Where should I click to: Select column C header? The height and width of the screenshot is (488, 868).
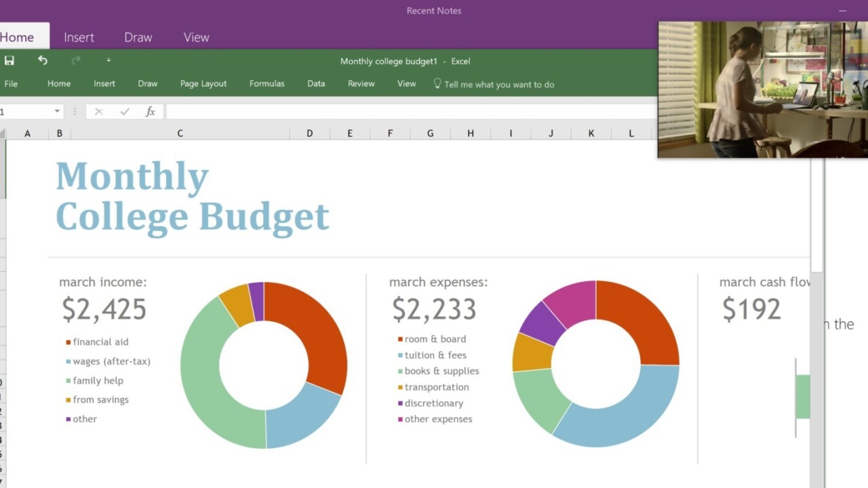click(180, 134)
